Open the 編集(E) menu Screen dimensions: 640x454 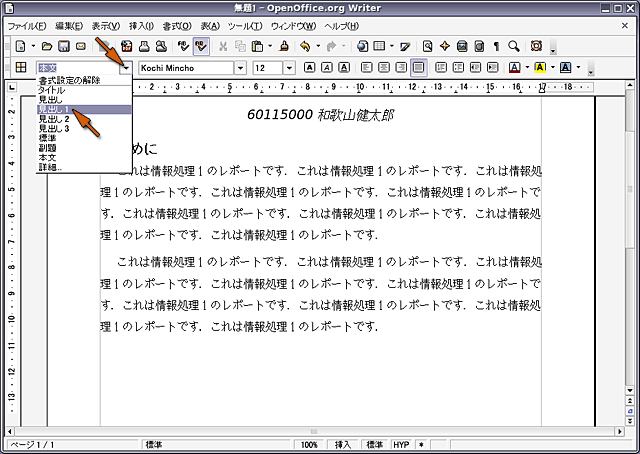[x=69, y=26]
